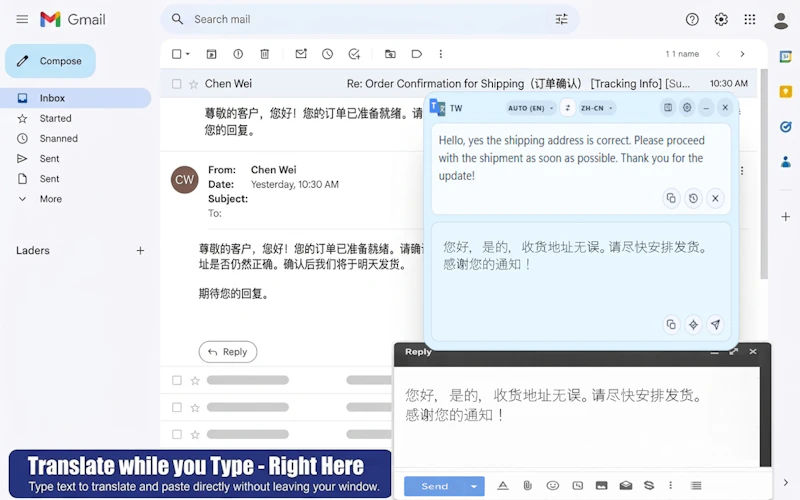
Task: Add new label plus icon
Action: click(140, 251)
